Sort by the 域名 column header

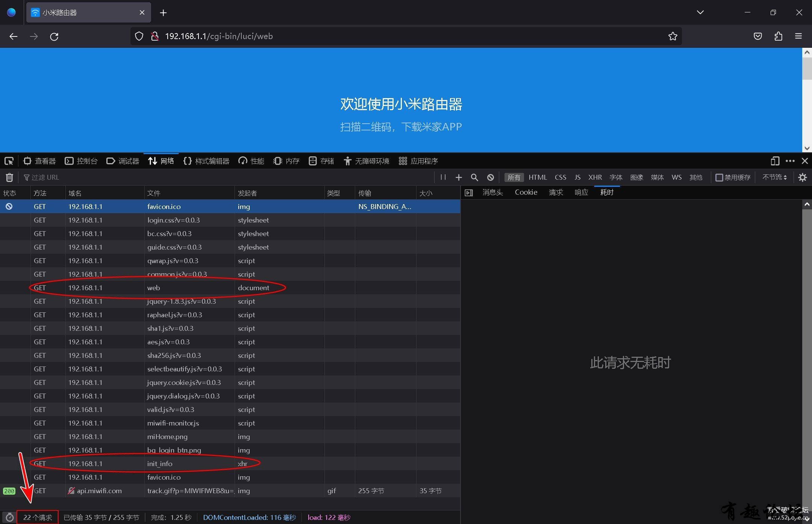tap(105, 193)
